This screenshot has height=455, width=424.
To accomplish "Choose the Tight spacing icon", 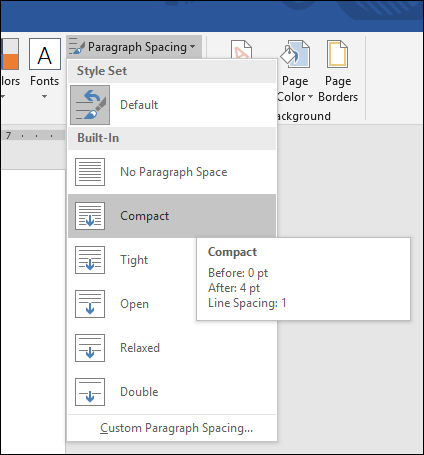I will tap(90, 260).
